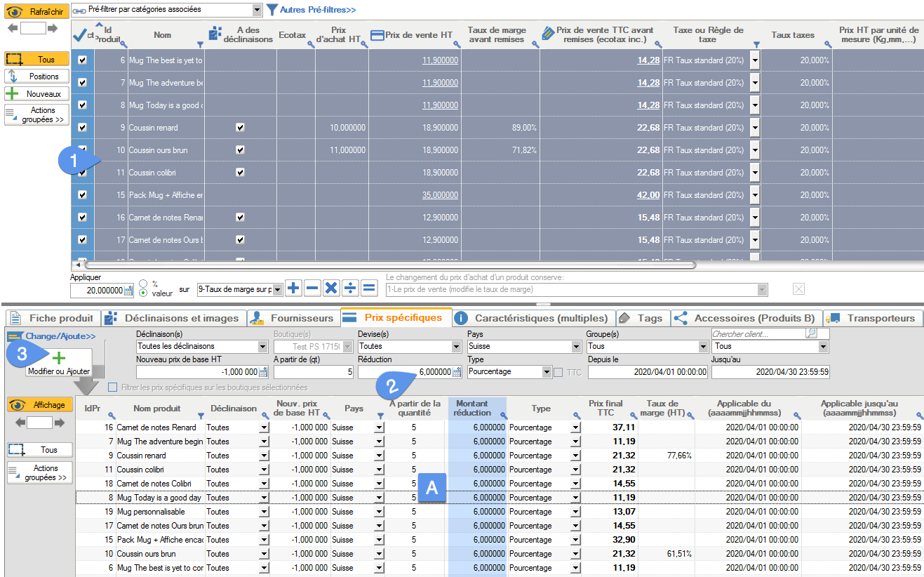Open the Fournisseurs tab
This screenshot has height=577, width=924.
click(294, 318)
